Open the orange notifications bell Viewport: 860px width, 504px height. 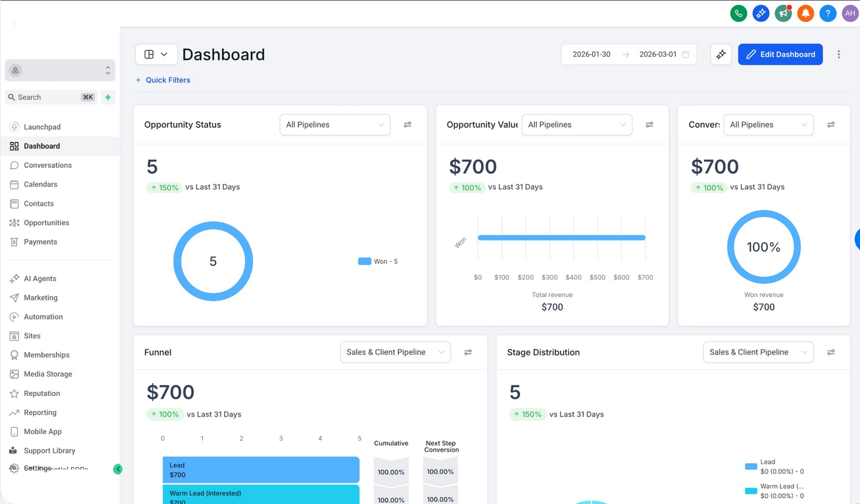(805, 13)
